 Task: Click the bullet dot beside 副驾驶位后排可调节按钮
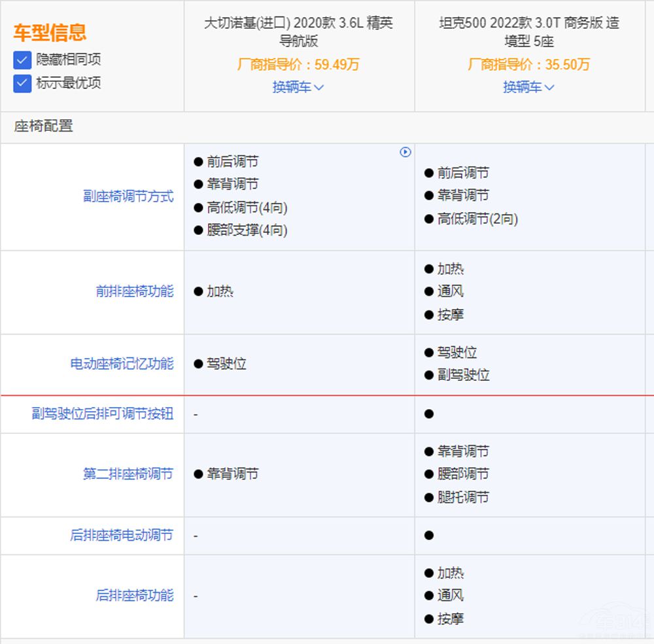click(430, 414)
